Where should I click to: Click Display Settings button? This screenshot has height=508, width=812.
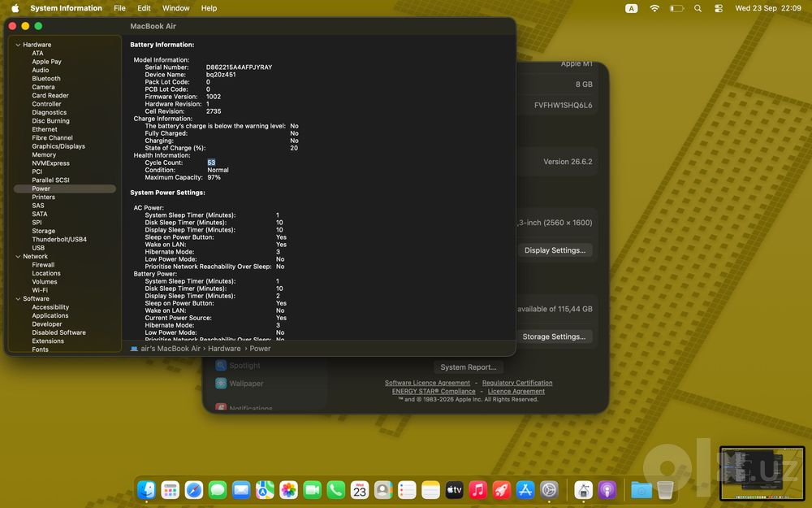point(555,250)
